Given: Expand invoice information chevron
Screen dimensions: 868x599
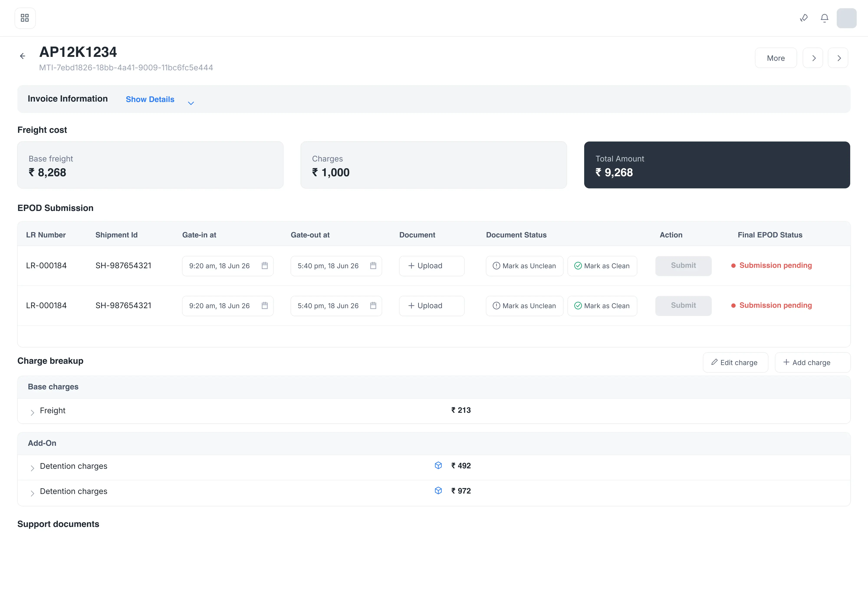Looking at the screenshot, I should (191, 103).
